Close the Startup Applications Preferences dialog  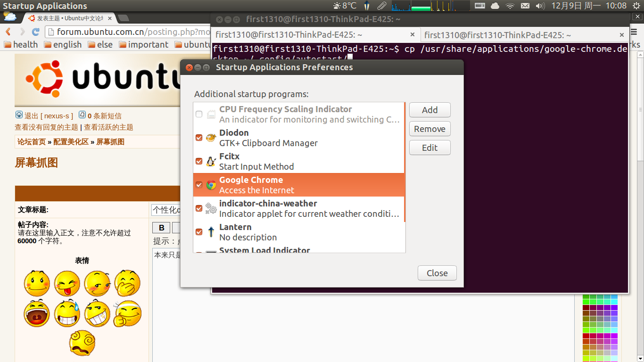(437, 273)
